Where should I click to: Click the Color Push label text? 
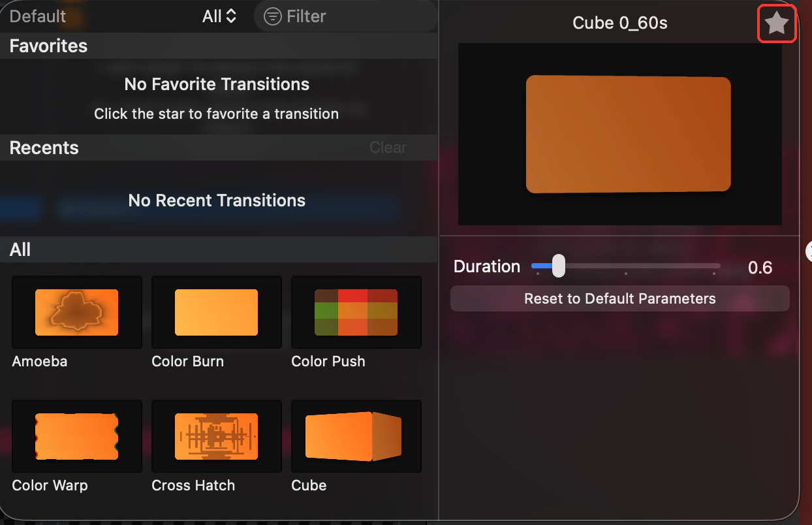[328, 361]
